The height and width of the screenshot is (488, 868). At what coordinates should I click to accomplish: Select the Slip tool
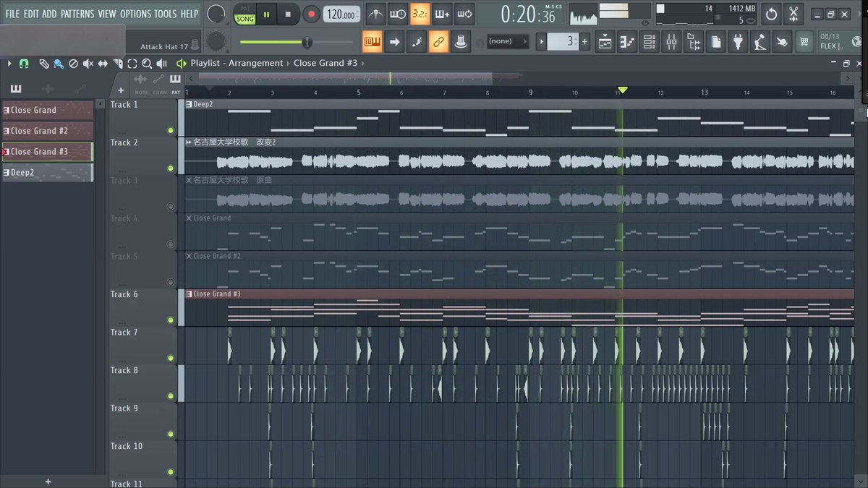pos(103,64)
